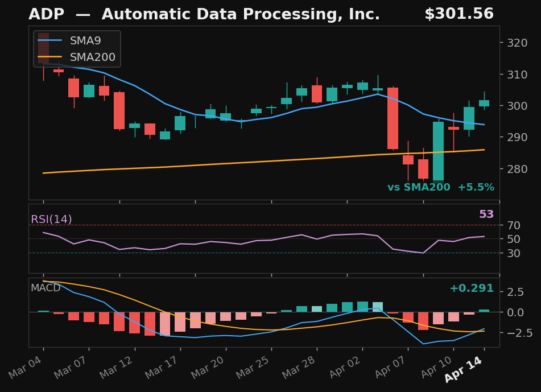
Task: Click the large red candle before Apr 07
Action: click(393, 118)
